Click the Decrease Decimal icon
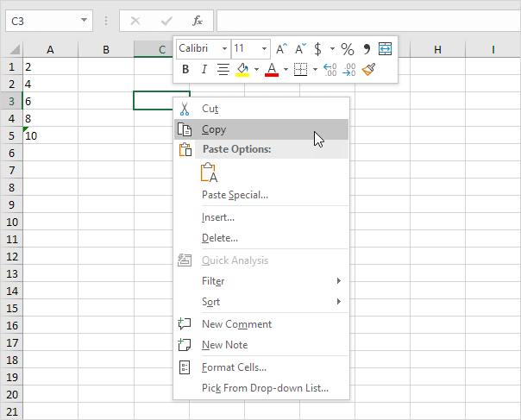This screenshot has width=521, height=420. pyautogui.click(x=349, y=70)
